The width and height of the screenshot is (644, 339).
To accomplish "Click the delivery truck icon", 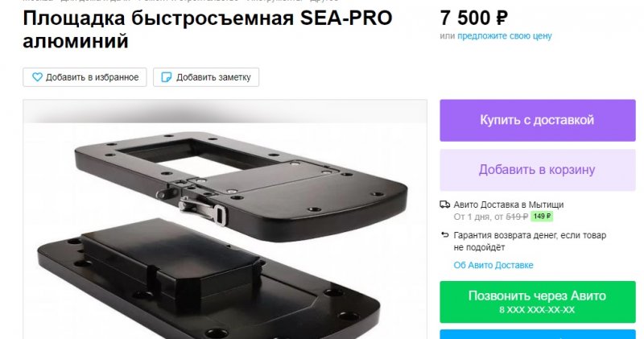I will pos(445,205).
